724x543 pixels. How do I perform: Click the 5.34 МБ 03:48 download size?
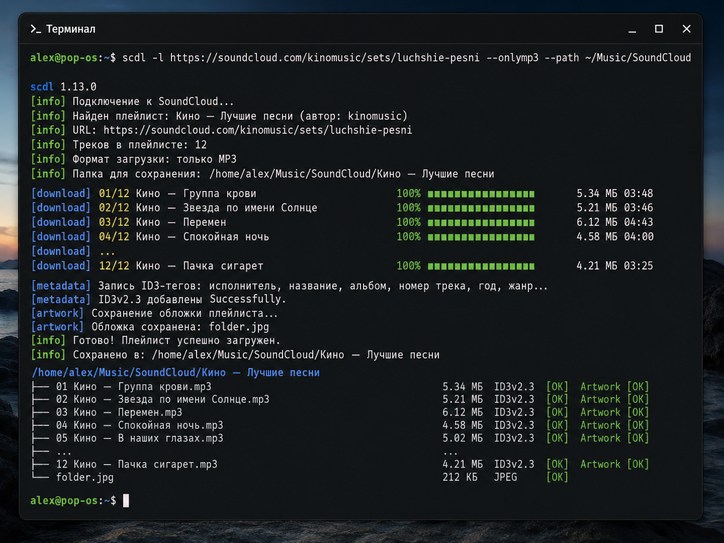(615, 193)
